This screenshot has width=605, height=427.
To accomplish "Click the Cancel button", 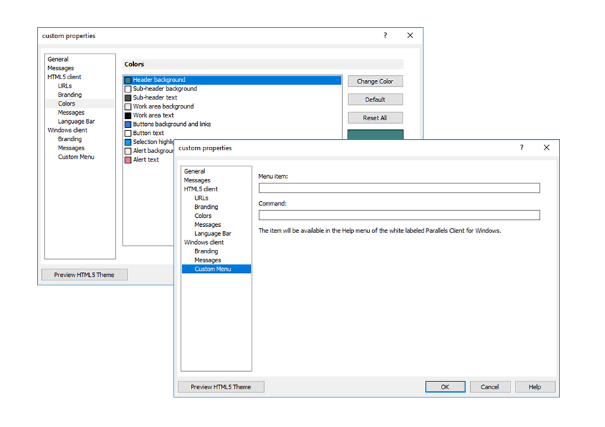I will (x=490, y=387).
